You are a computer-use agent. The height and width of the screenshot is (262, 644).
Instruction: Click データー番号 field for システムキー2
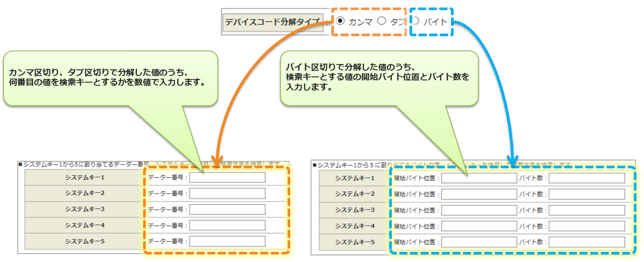pos(227,194)
